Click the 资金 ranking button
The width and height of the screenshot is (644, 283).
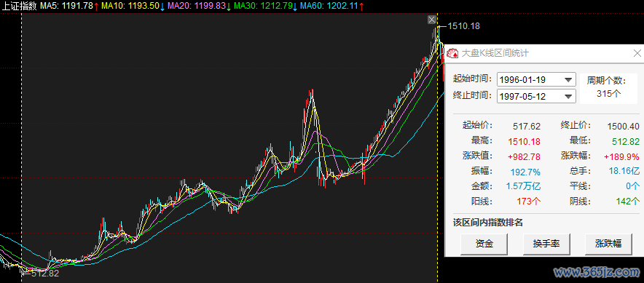click(484, 244)
